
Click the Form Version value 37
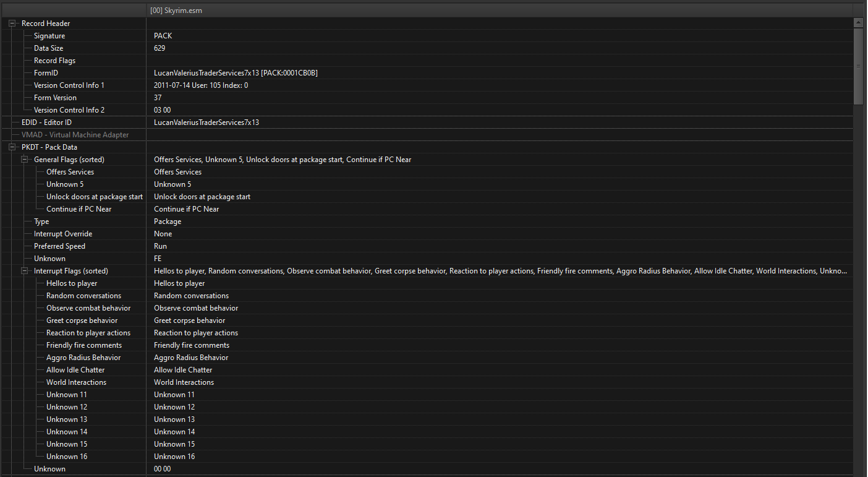tap(158, 98)
